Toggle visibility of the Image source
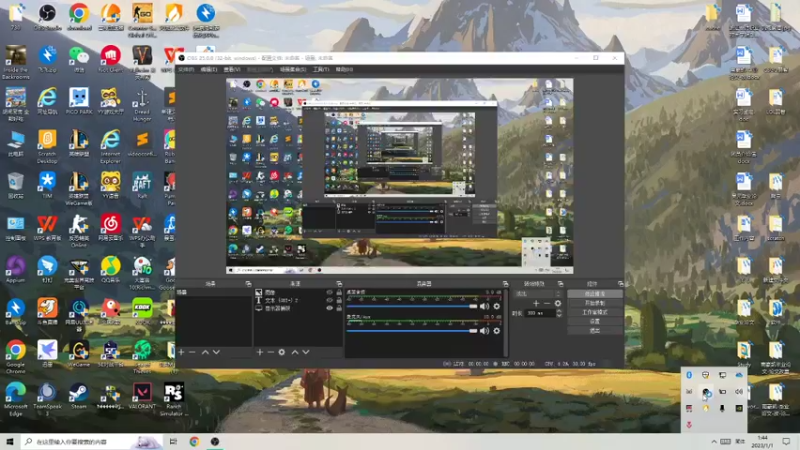The height and width of the screenshot is (450, 800). [330, 292]
